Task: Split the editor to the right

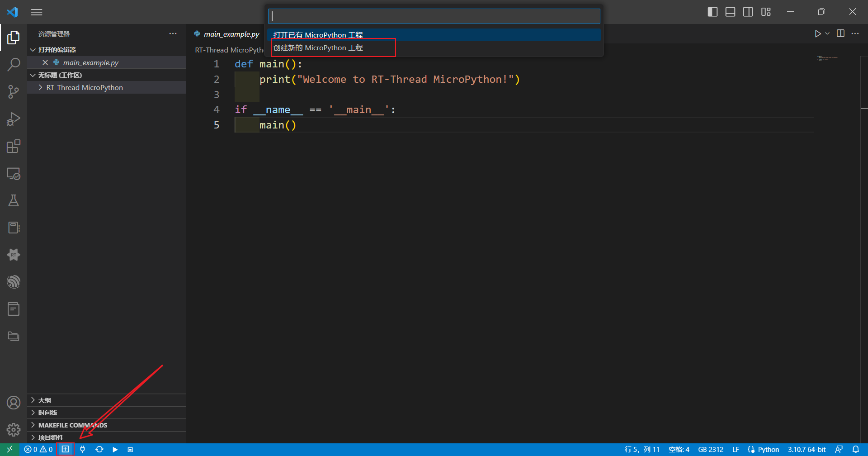Action: (840, 33)
